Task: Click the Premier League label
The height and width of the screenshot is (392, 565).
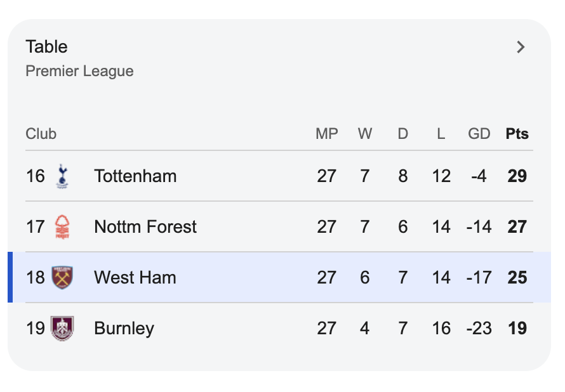Action: coord(79,71)
